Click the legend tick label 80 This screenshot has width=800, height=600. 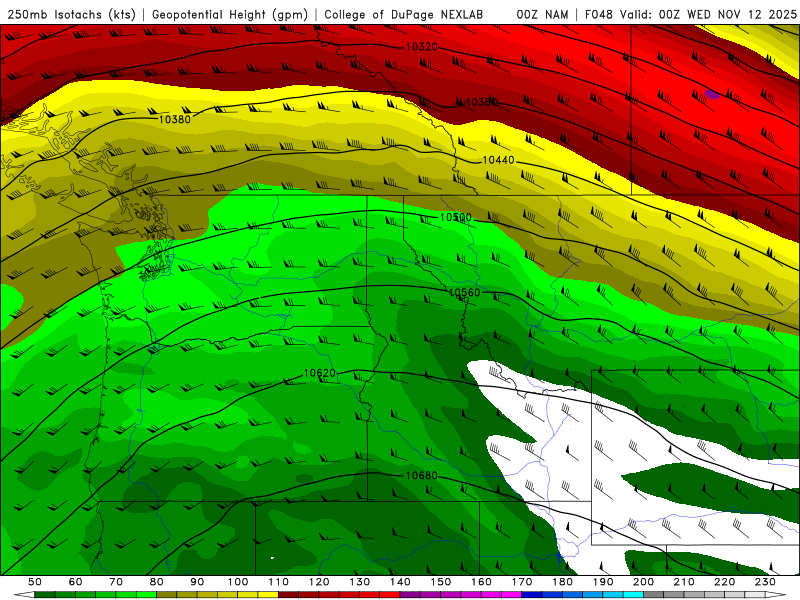click(157, 582)
